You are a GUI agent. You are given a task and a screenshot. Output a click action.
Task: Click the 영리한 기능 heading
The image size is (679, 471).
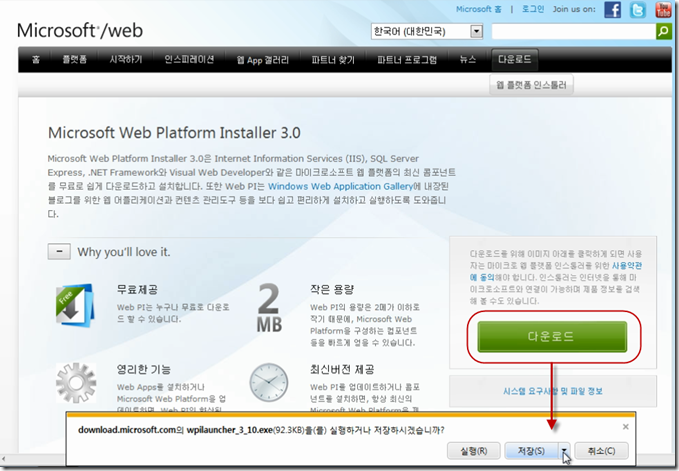click(x=144, y=369)
